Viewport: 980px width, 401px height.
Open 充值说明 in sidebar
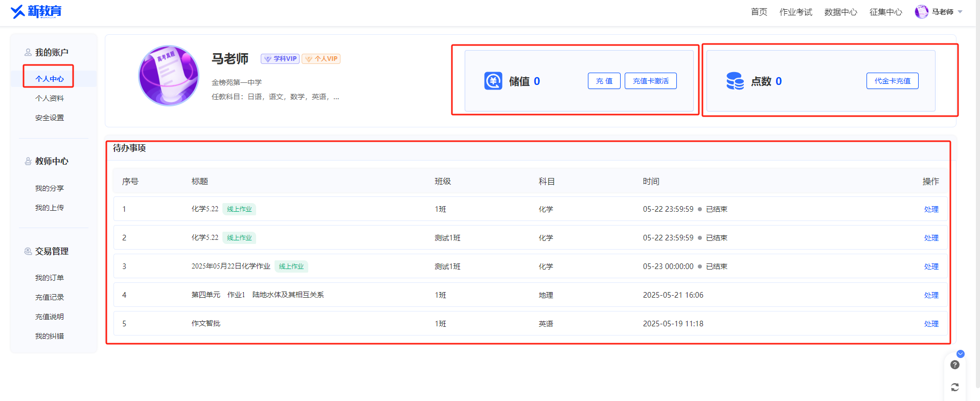50,317
